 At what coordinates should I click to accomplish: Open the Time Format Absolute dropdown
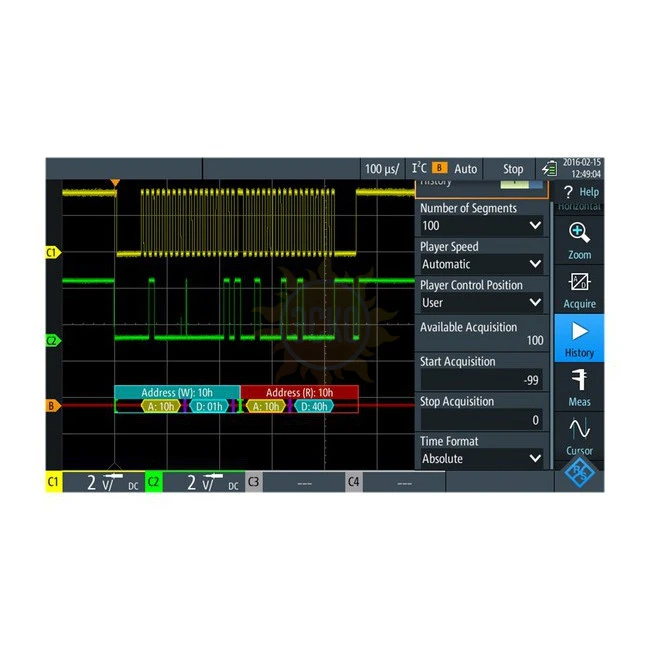click(x=482, y=458)
